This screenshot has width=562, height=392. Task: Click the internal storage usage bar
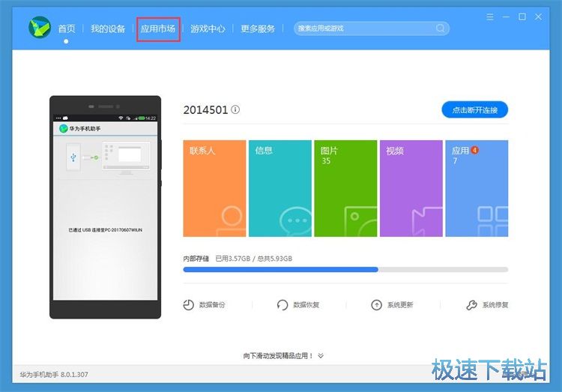pos(345,269)
